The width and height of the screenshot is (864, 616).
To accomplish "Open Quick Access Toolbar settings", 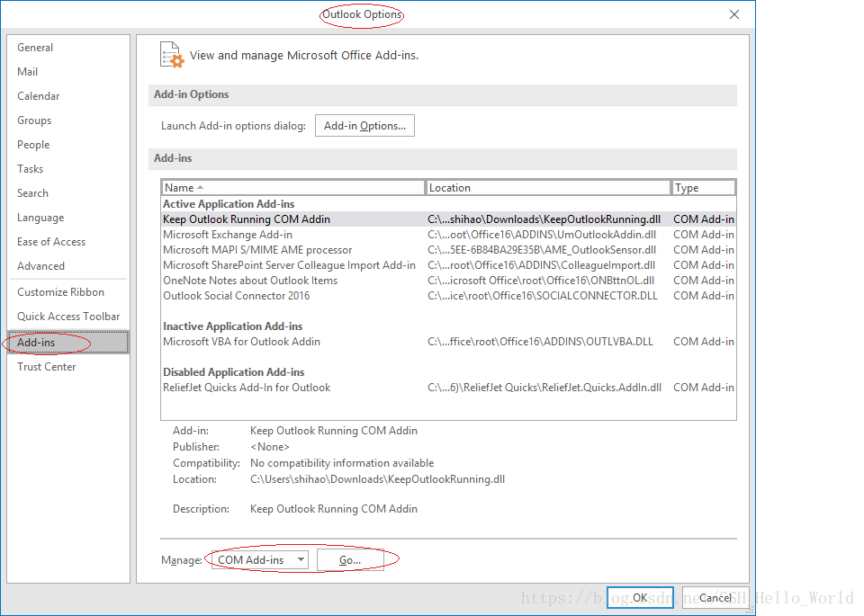I will click(68, 316).
